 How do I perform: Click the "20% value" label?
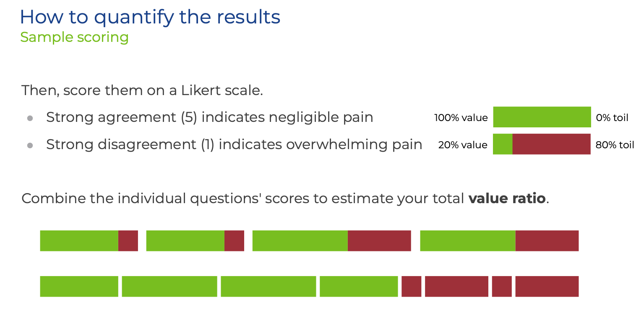pyautogui.click(x=463, y=145)
